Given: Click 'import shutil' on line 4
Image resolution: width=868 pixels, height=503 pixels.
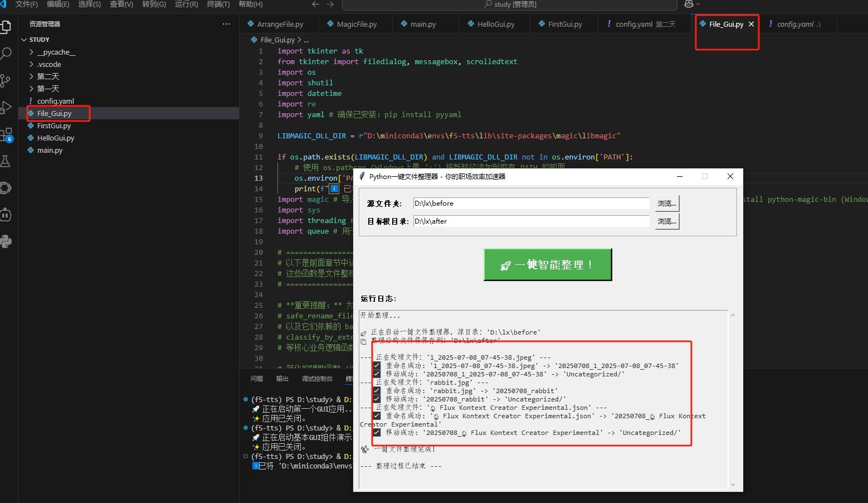Looking at the screenshot, I should coord(305,83).
